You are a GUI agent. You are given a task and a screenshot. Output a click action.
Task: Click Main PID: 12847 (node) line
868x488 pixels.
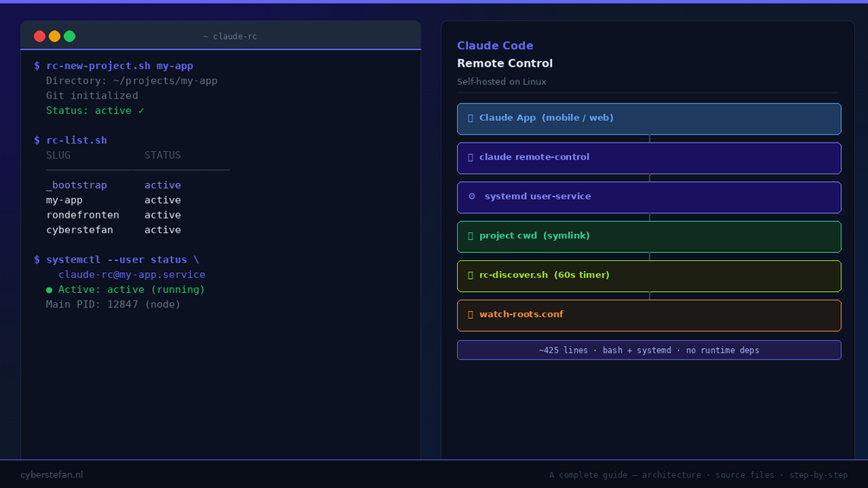click(x=113, y=305)
